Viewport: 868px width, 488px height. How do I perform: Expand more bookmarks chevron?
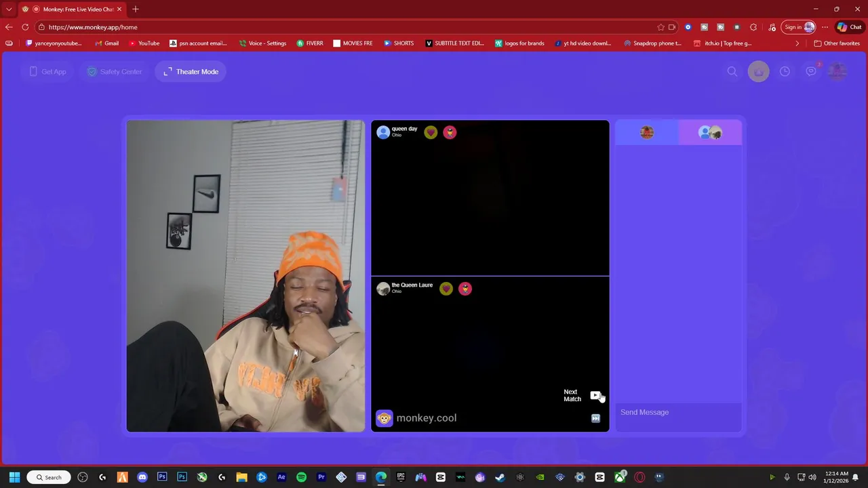797,43
